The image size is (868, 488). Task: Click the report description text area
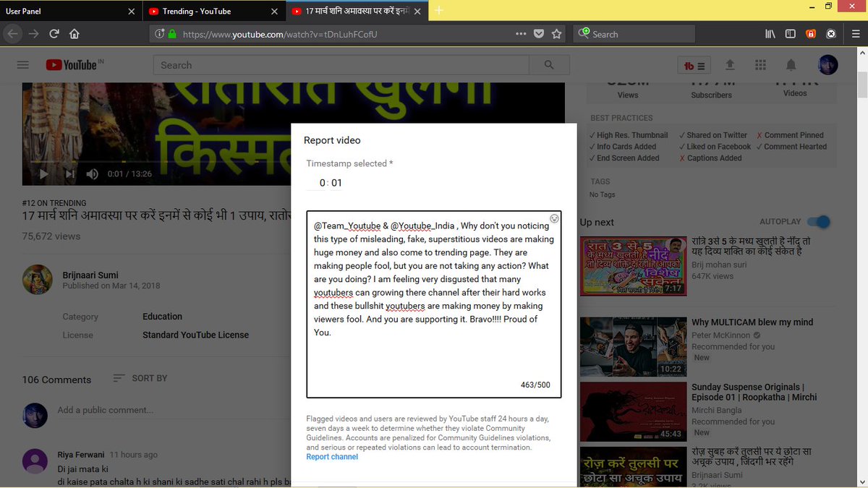(x=434, y=304)
